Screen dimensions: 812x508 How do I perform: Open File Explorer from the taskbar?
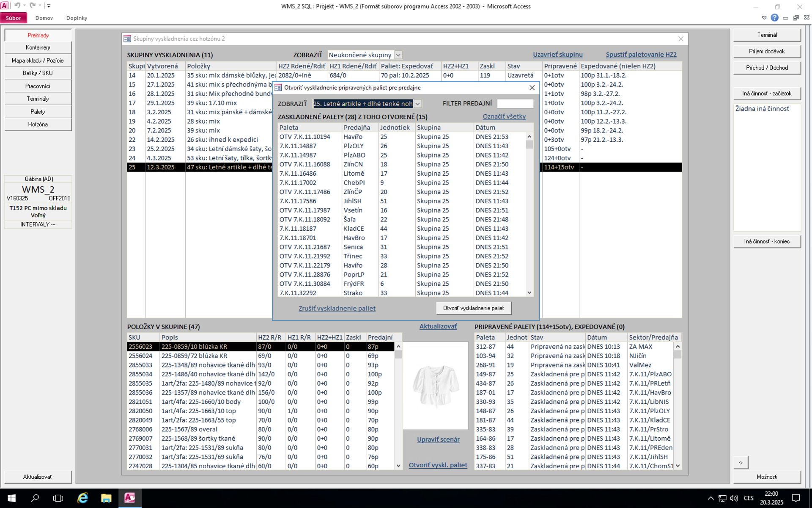(x=106, y=498)
